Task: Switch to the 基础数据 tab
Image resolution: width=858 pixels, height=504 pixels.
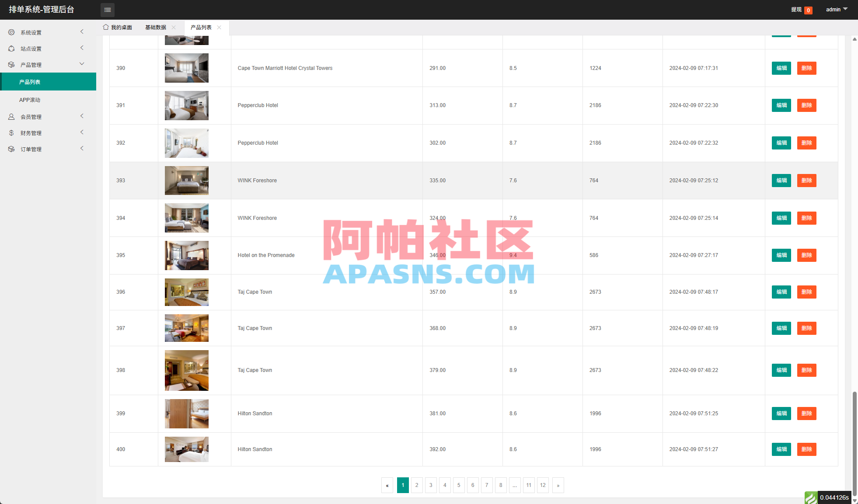Action: (155, 27)
